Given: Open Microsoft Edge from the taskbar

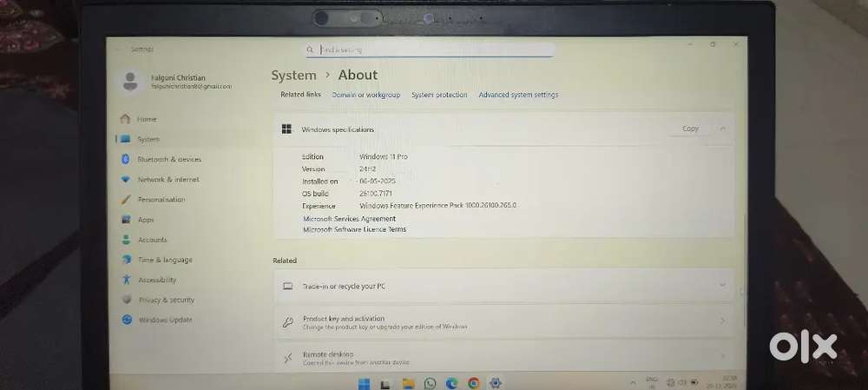Looking at the screenshot, I should click(x=451, y=383).
